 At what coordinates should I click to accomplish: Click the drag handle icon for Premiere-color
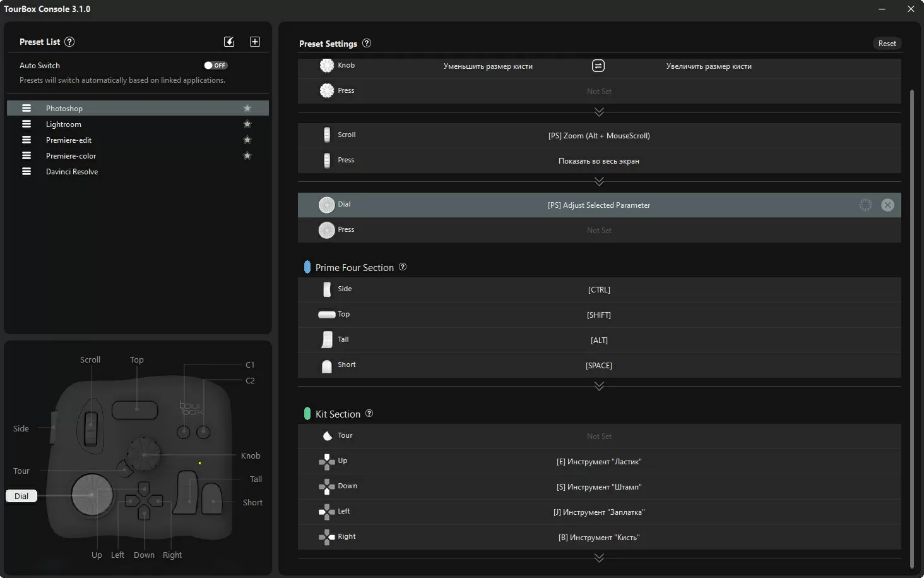pos(27,156)
